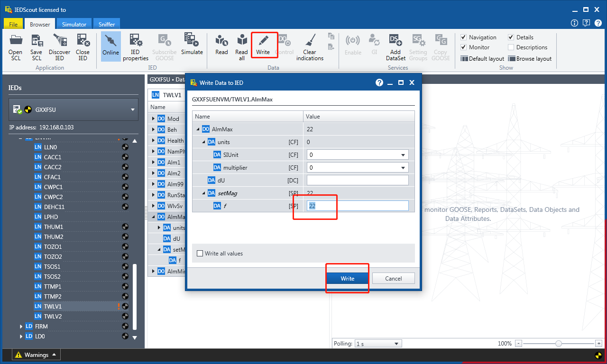Image resolution: width=607 pixels, height=364 pixels.
Task: Click the Clear indications broom icon
Action: [310, 41]
